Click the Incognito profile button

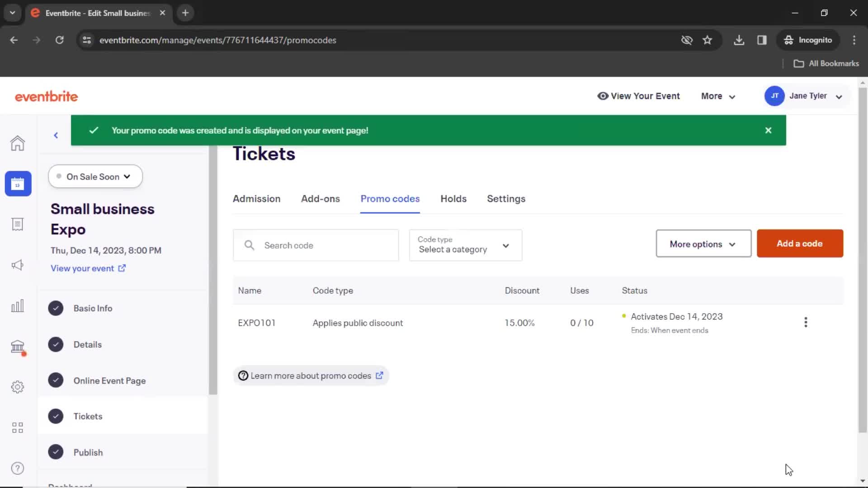(808, 40)
